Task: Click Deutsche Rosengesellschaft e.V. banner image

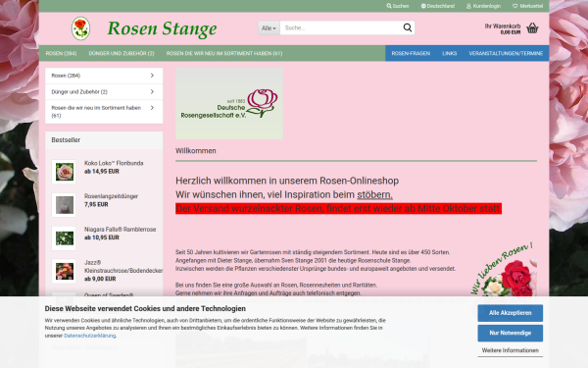Action: point(229,104)
